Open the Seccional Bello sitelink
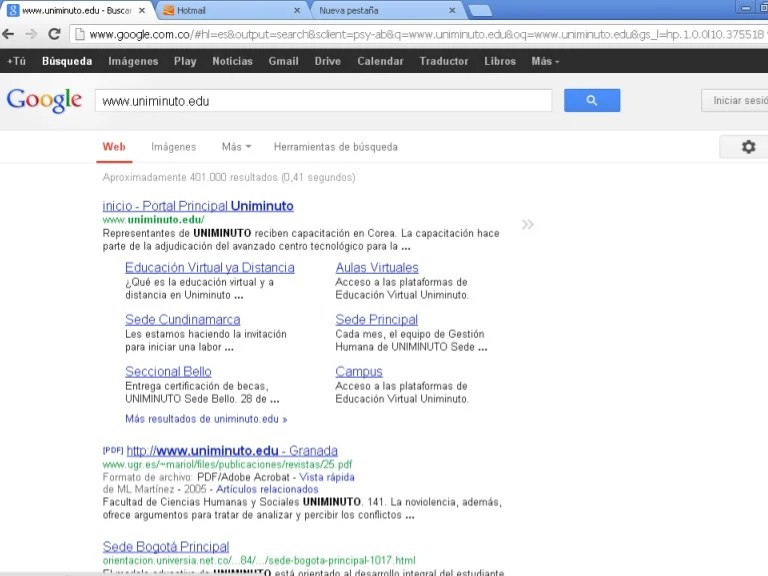 pyautogui.click(x=168, y=371)
